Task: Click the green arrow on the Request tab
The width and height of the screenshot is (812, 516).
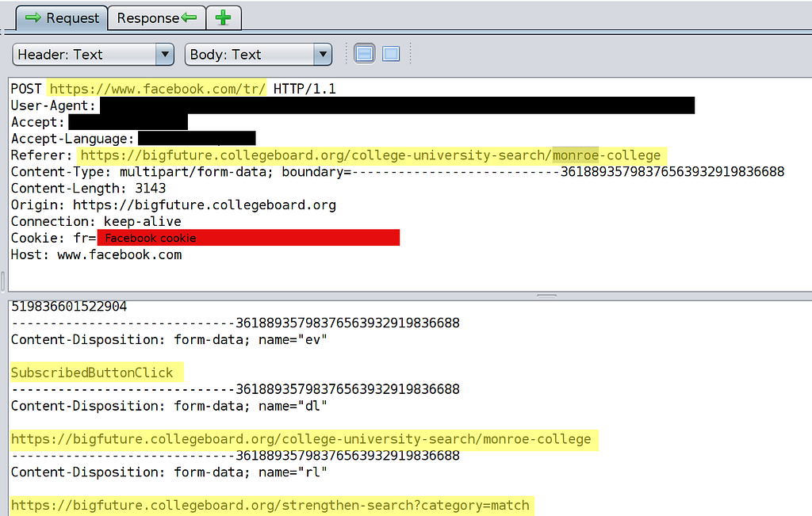Action: point(33,18)
